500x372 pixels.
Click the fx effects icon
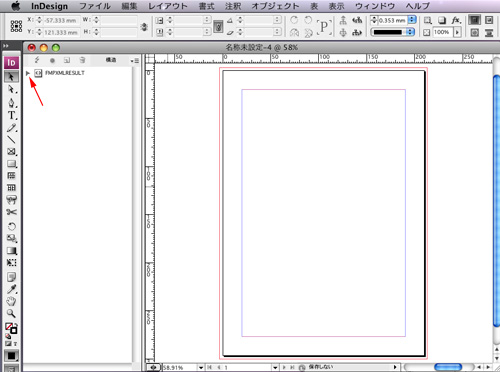coord(456,20)
